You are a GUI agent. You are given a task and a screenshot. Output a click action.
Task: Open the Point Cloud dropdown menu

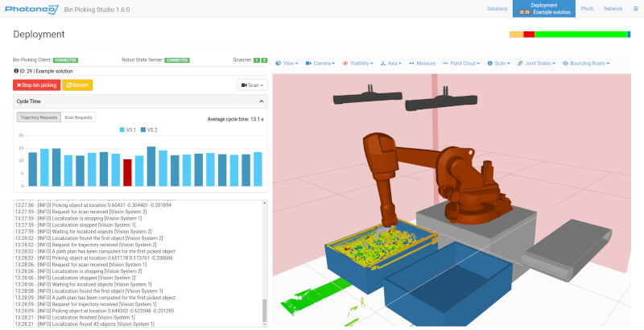[x=461, y=64]
